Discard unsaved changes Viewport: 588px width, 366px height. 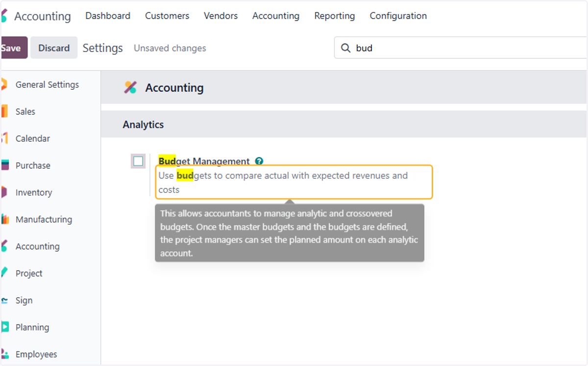tap(54, 48)
